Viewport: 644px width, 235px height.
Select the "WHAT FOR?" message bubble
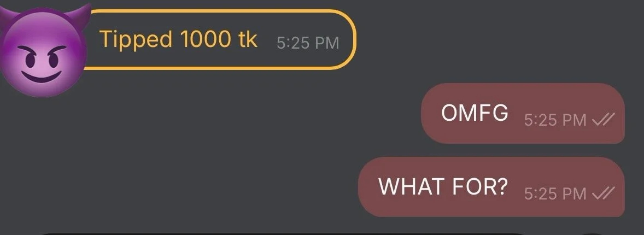point(491,187)
